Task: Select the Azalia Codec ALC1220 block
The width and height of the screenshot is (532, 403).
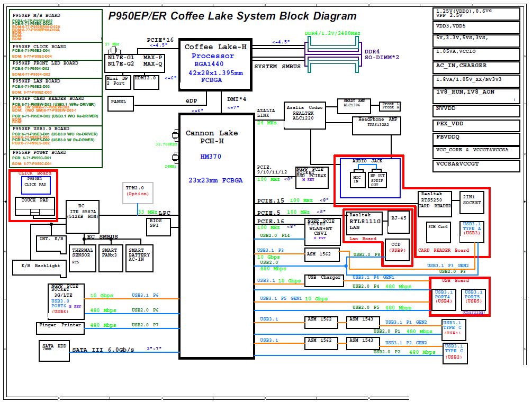Action: [305, 115]
